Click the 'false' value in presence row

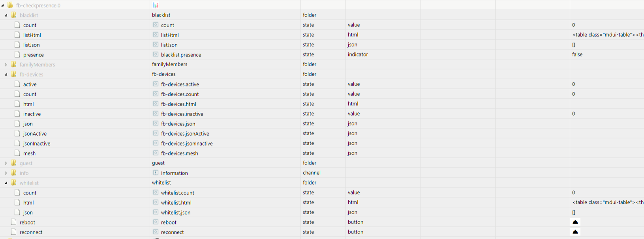(x=577, y=54)
